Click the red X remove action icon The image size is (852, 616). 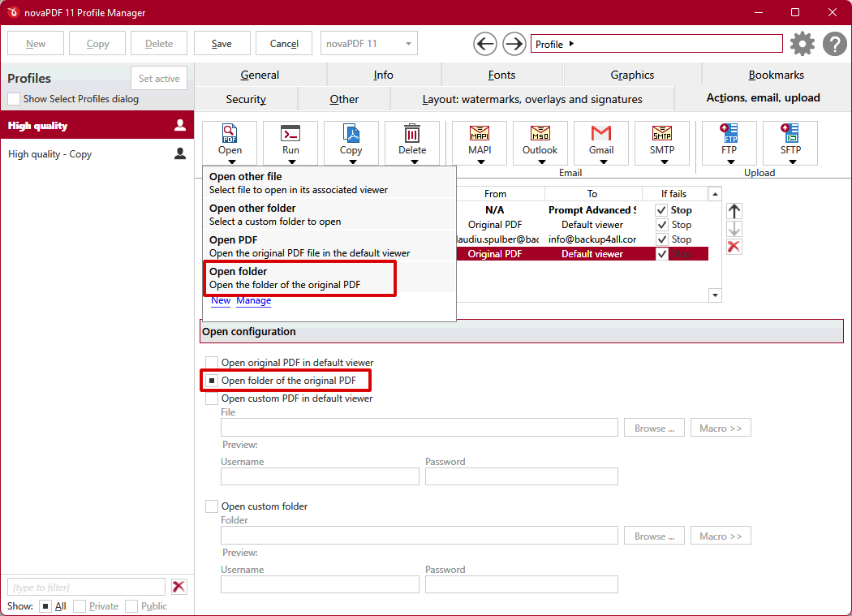click(734, 247)
